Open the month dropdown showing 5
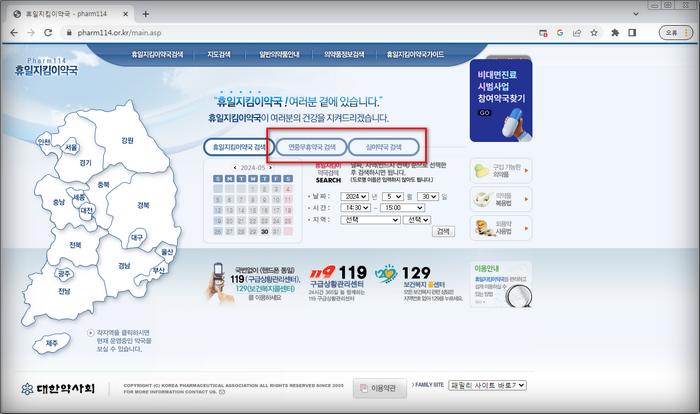700x414 pixels. (393, 197)
